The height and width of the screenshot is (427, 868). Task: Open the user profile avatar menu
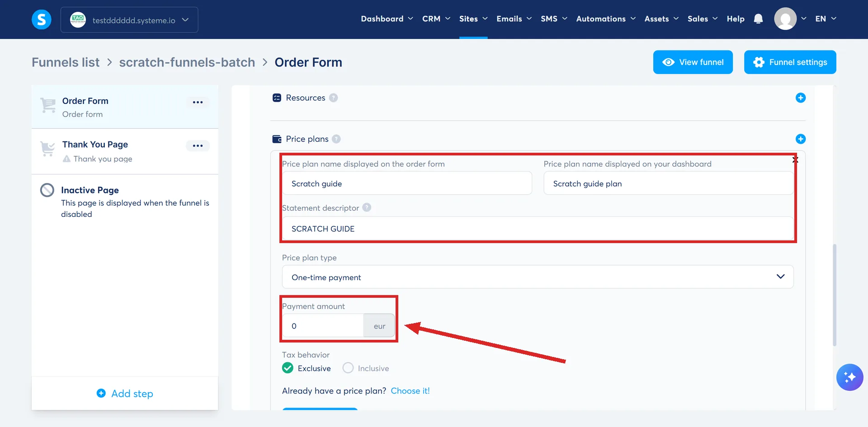[785, 19]
